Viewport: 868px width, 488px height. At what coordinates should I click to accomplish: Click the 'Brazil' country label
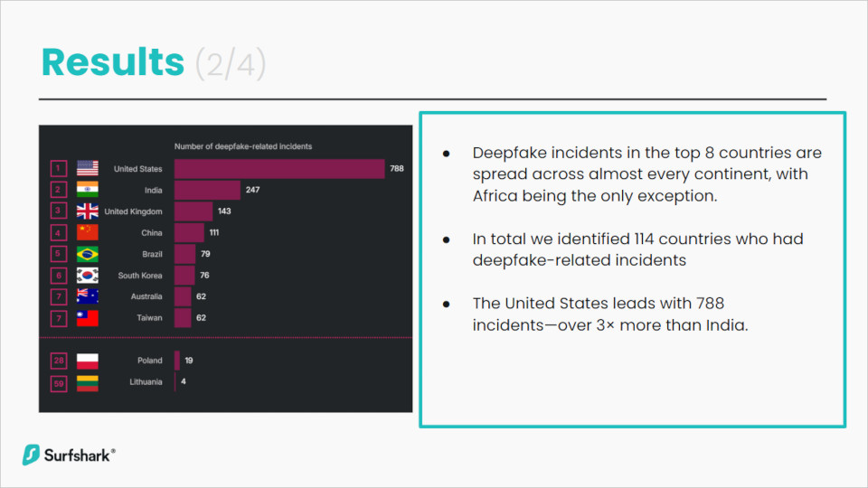pos(152,255)
